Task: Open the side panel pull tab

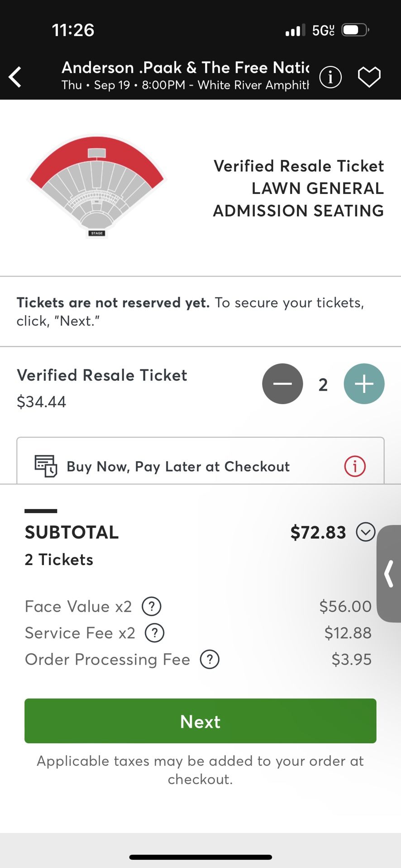Action: point(389,574)
